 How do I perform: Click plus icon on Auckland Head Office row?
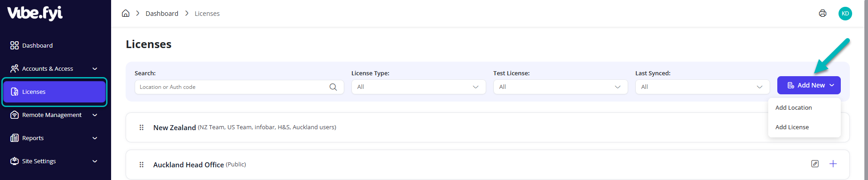(x=833, y=164)
